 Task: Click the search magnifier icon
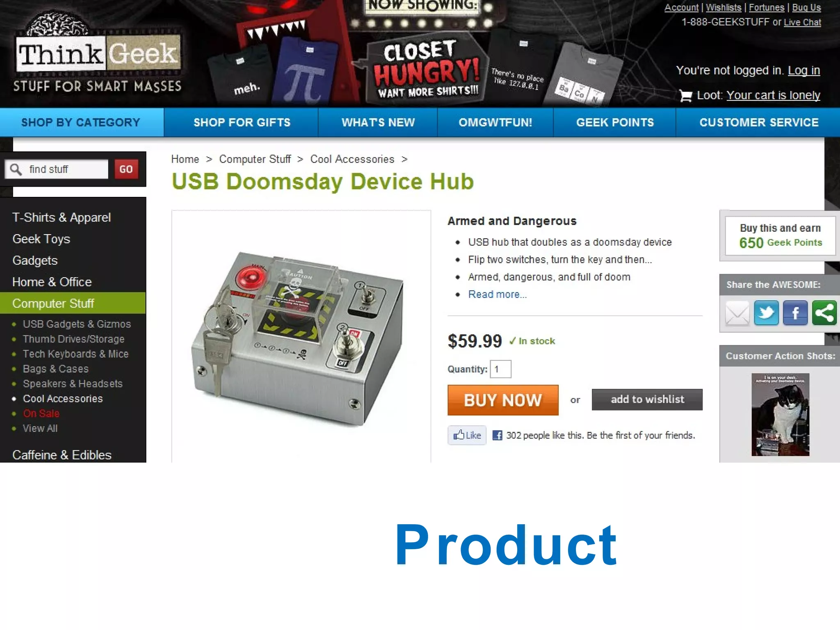(x=16, y=169)
